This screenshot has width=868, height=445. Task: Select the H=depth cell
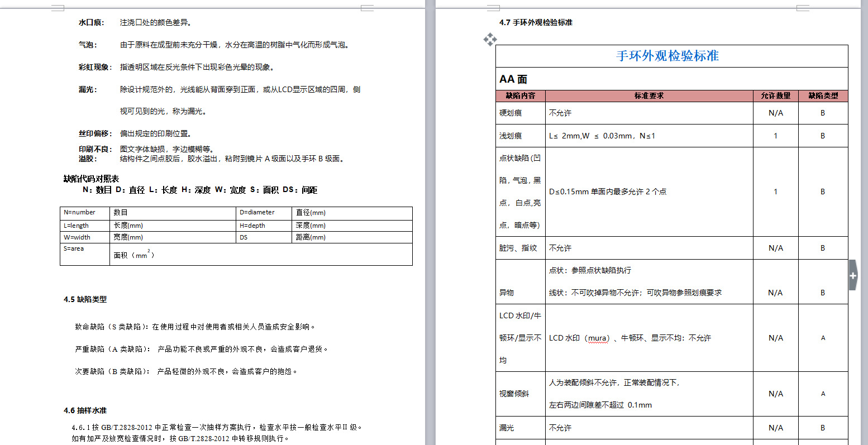coord(265,226)
